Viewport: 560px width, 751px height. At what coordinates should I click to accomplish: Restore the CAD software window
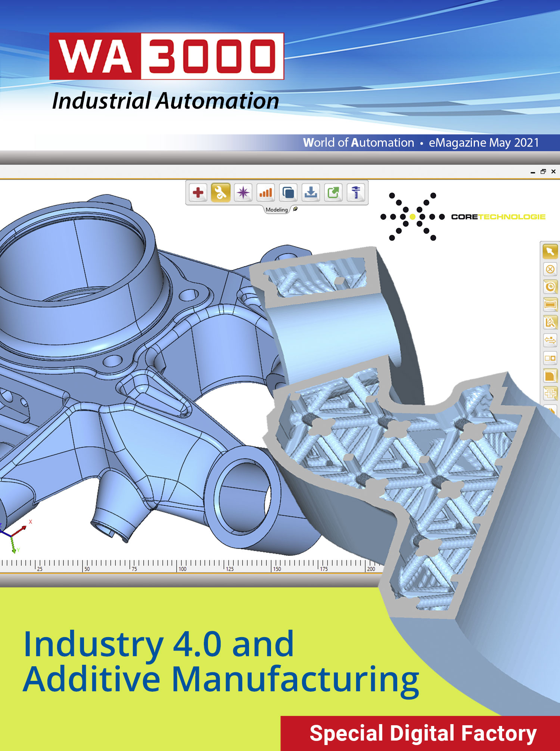pos(543,172)
